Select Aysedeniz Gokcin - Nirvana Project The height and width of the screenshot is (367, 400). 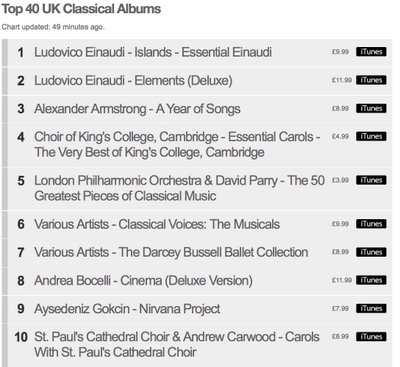coord(127,309)
